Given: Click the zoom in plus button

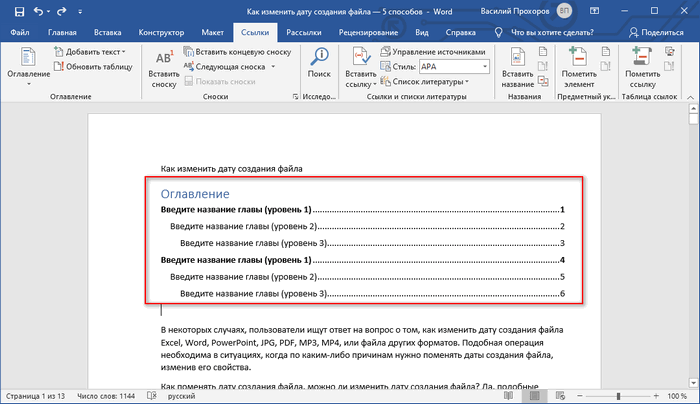Looking at the screenshot, I should (x=656, y=396).
